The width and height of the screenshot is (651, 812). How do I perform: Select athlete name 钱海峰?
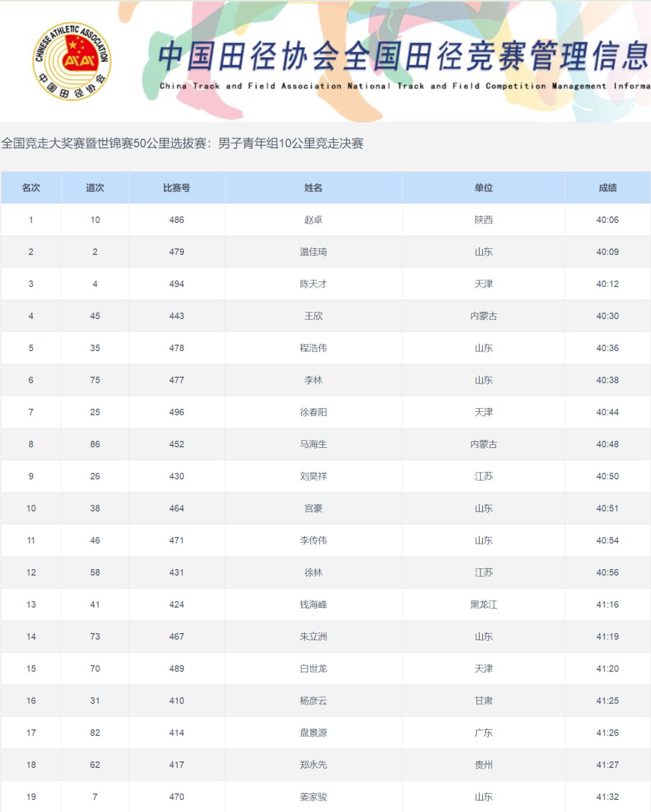(x=313, y=605)
